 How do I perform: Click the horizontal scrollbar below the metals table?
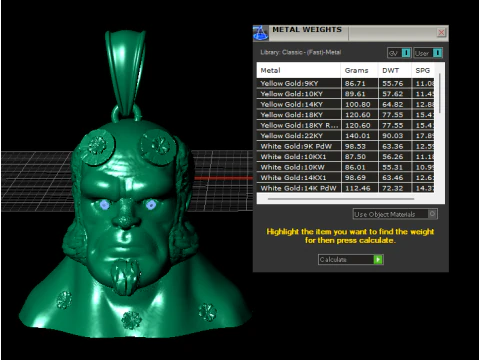(341, 199)
